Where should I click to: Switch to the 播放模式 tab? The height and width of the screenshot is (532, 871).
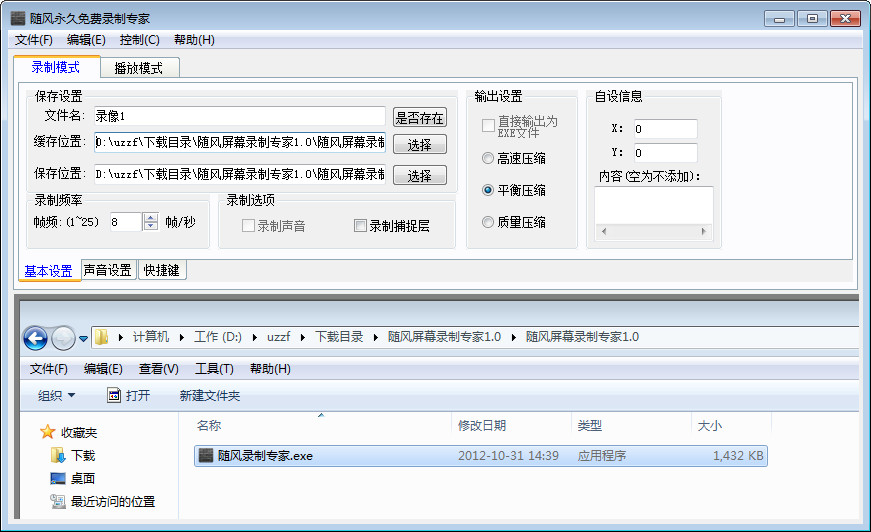[x=139, y=68]
